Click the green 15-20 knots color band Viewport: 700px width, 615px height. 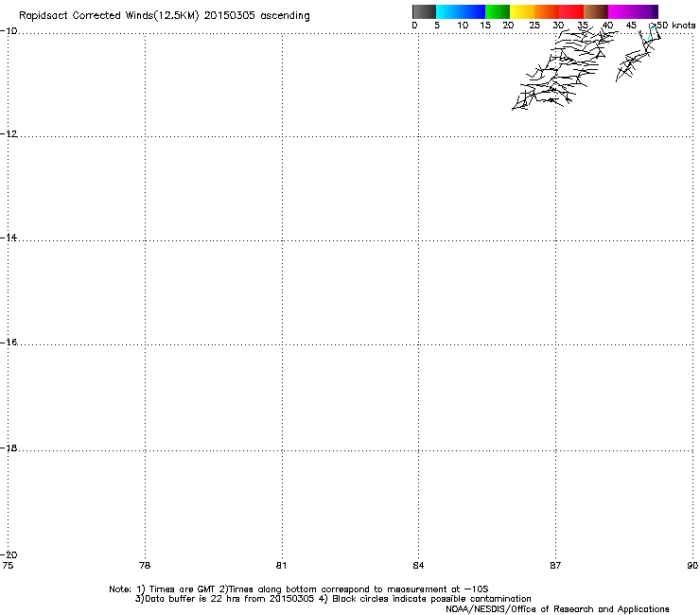498,11
